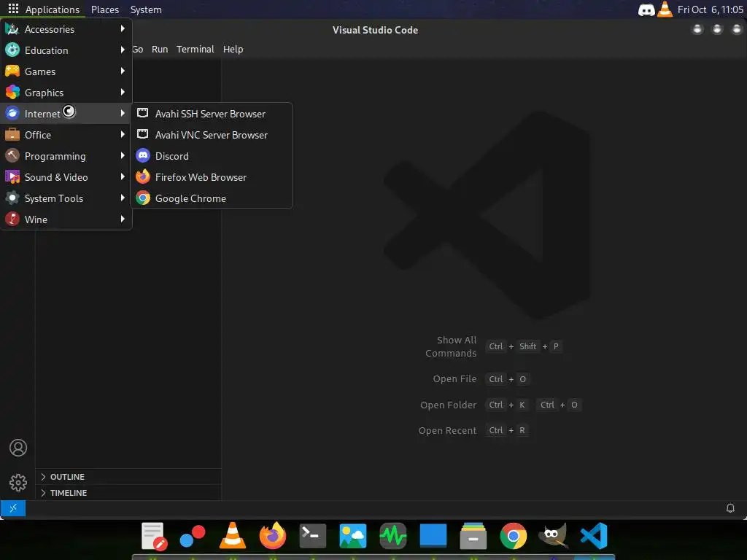Open image viewer from the dock
747x560 pixels.
[352, 536]
